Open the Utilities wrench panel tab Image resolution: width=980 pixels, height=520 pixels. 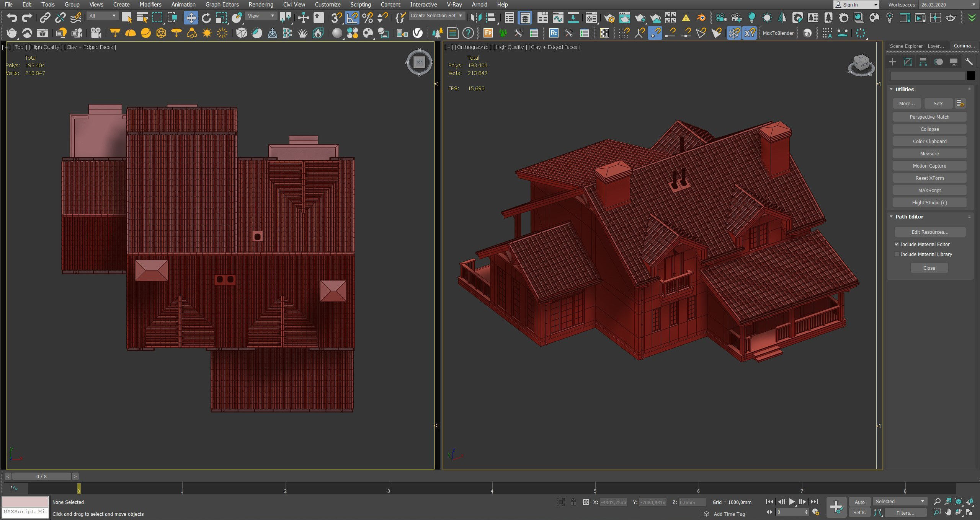[969, 62]
